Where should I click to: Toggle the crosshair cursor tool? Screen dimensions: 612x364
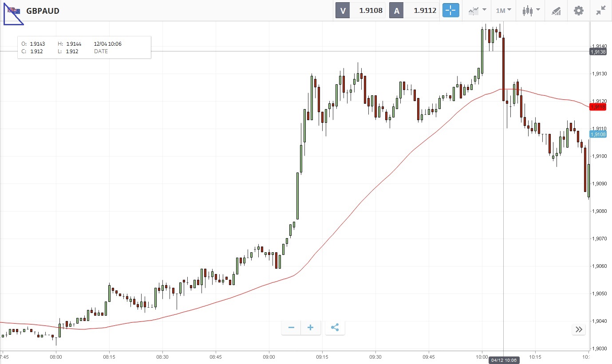(x=450, y=11)
